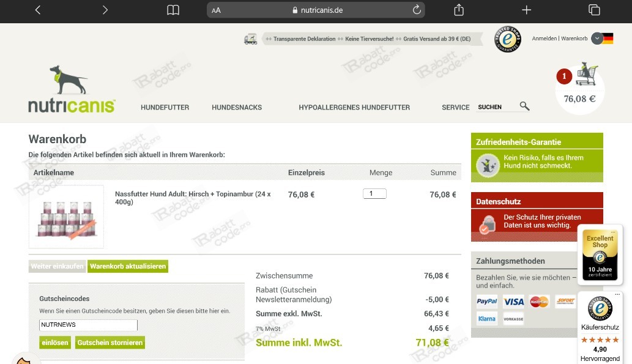
Task: Click the Anmelden link
Action: tap(544, 39)
